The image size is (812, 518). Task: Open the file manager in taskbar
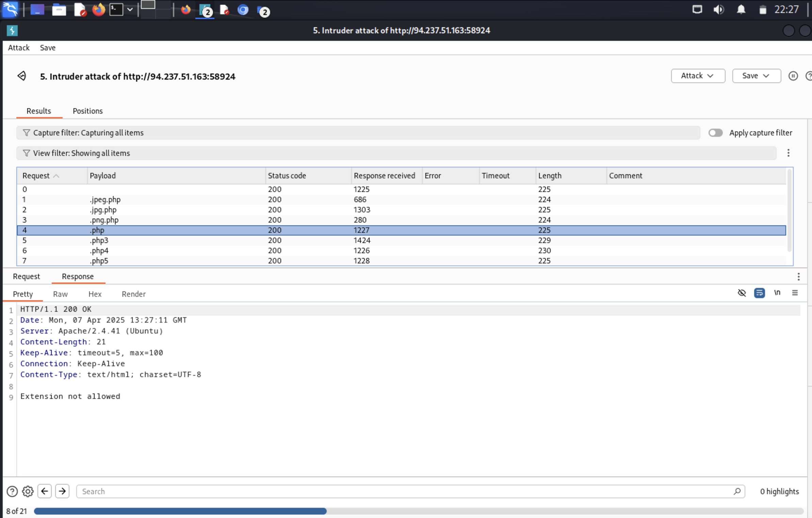point(59,10)
